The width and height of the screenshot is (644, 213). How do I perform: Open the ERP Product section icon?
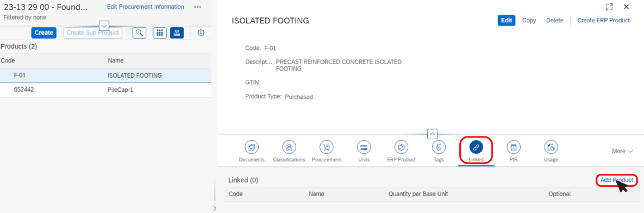point(401,147)
